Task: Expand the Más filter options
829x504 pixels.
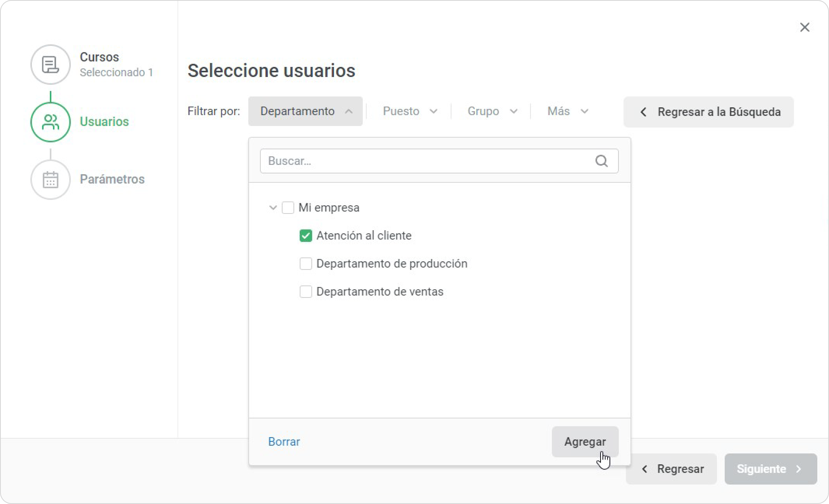Action: [x=567, y=111]
